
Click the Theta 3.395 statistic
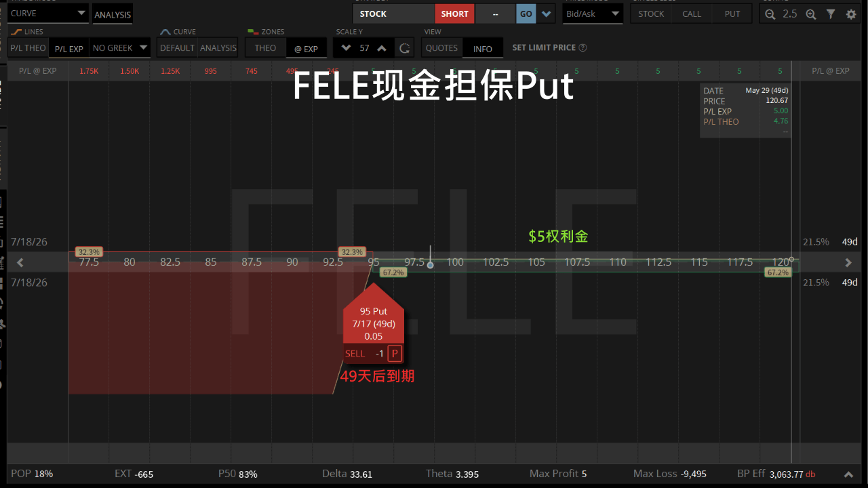[x=452, y=474]
